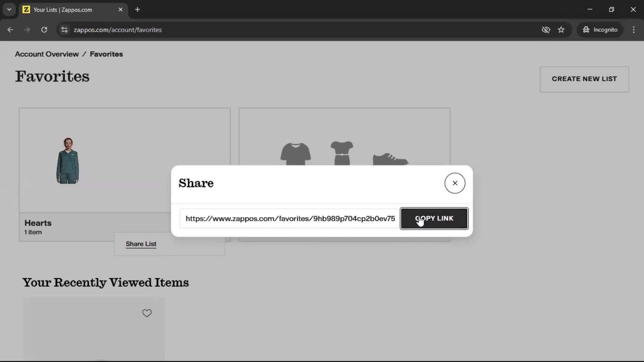Restore down the browser window
644x362 pixels.
[x=611, y=10]
